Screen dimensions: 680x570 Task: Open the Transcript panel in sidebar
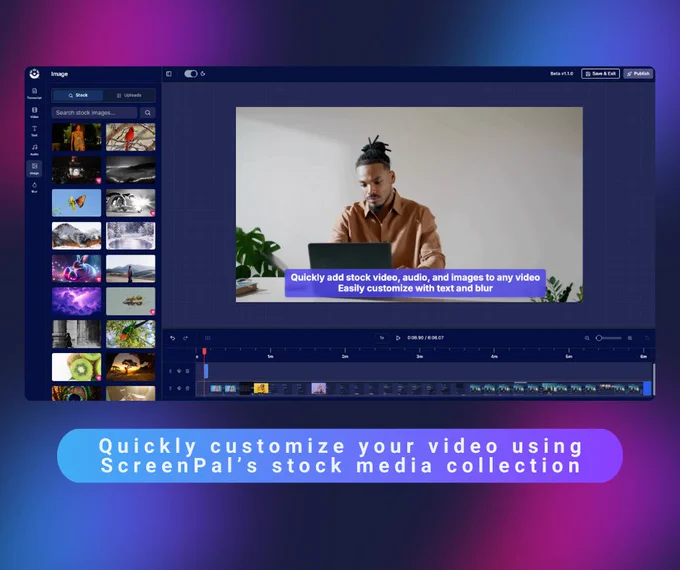[34, 93]
